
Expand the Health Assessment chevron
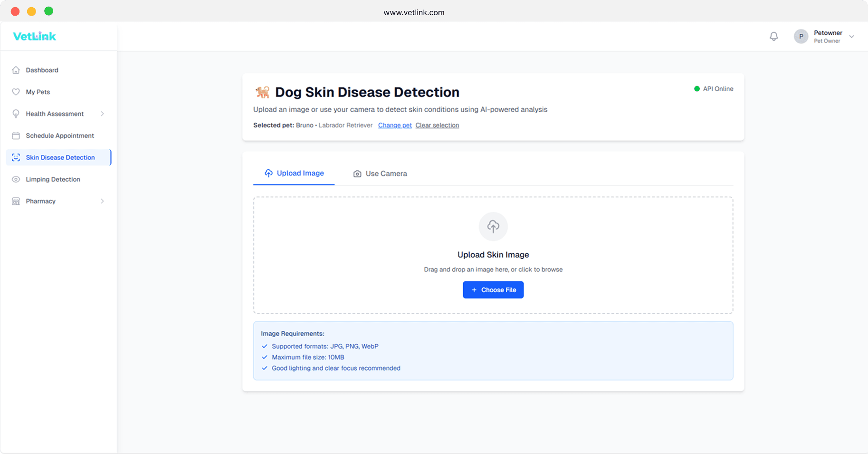(x=102, y=114)
